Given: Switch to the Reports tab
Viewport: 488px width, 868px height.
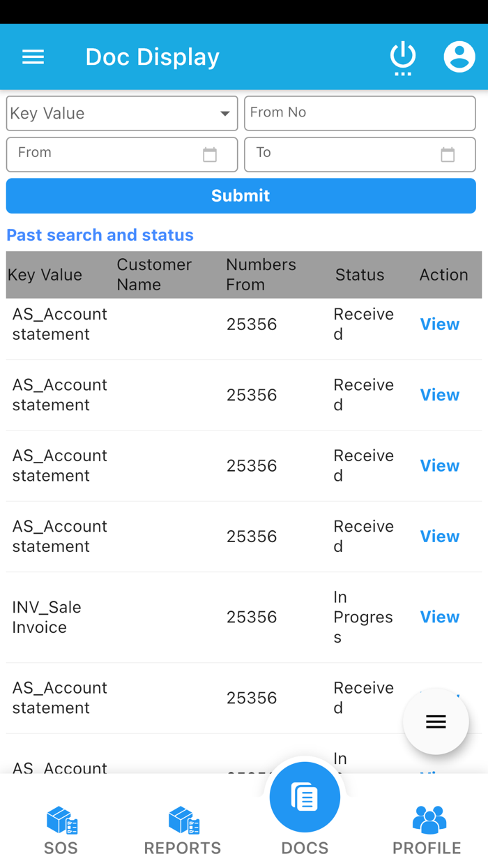Looking at the screenshot, I should 183,830.
